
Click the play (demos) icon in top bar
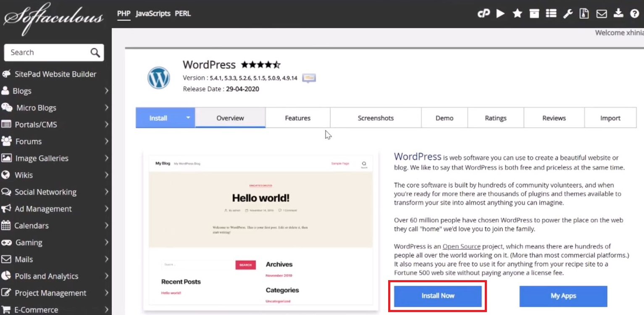tap(500, 13)
